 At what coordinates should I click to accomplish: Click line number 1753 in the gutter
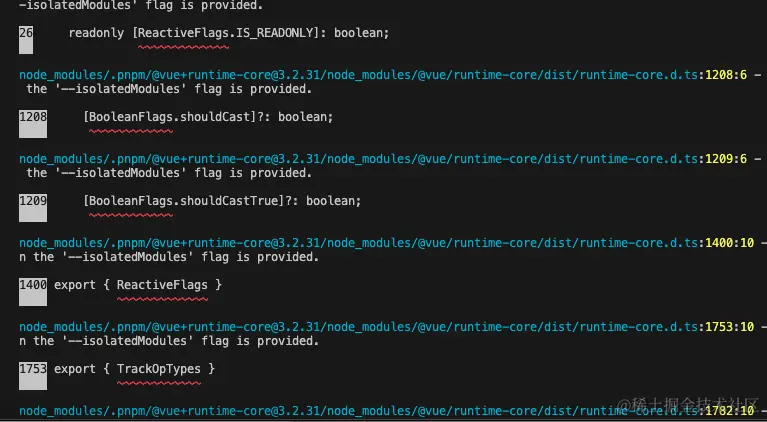pyautogui.click(x=33, y=369)
